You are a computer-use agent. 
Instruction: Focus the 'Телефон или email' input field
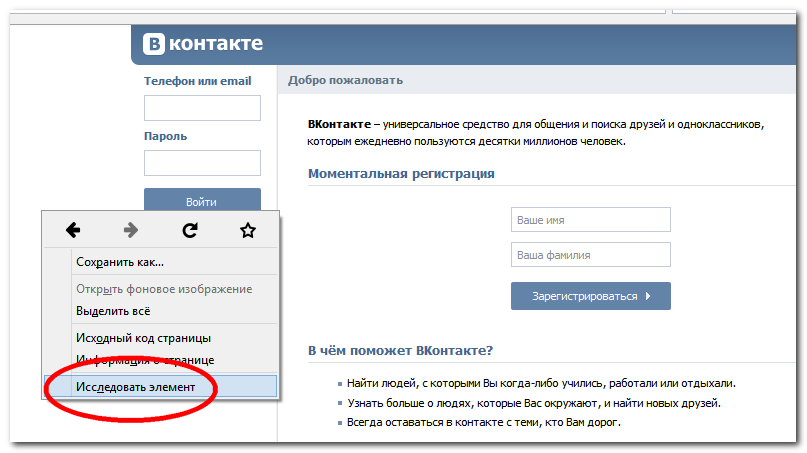(x=202, y=108)
